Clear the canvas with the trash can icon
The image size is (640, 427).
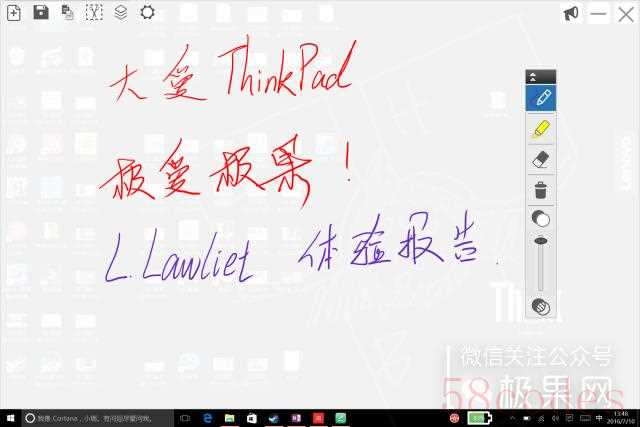[x=541, y=189]
